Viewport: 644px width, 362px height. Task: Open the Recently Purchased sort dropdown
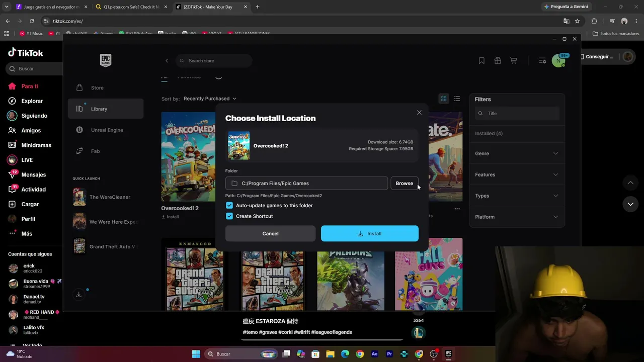coord(210,99)
